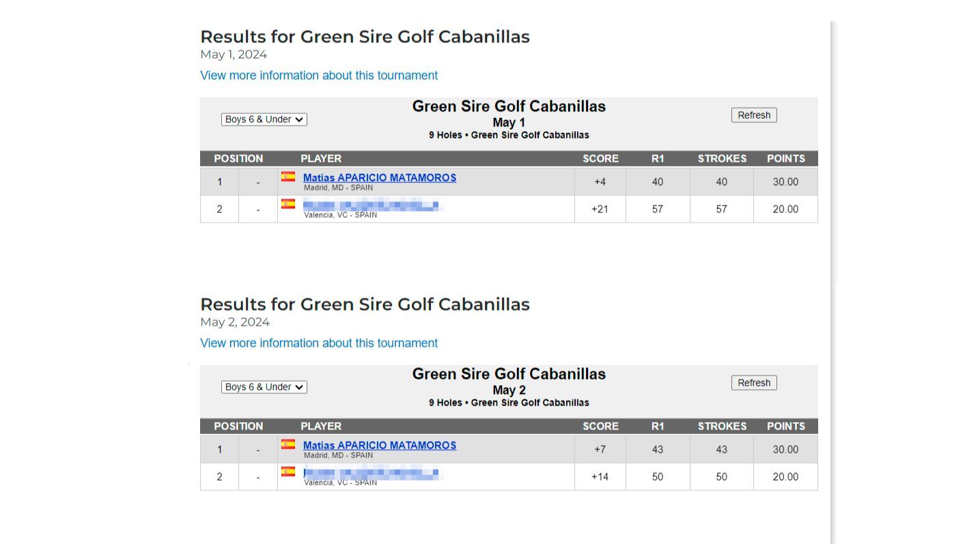Click POSITION column header in May 2 table
This screenshot has width=980, height=551.
tap(238, 426)
